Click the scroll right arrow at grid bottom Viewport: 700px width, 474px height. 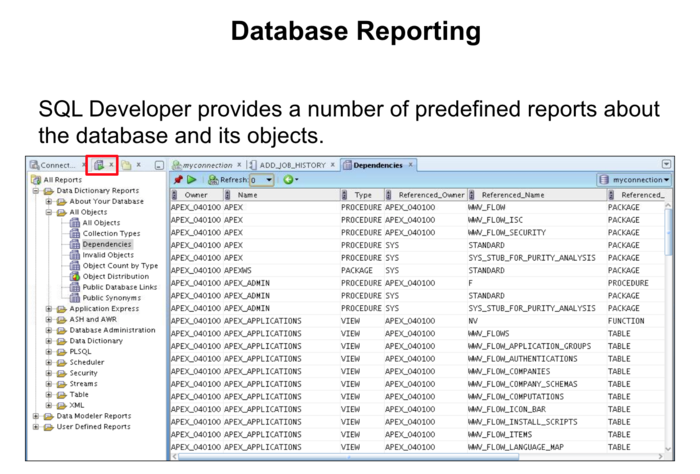point(660,457)
